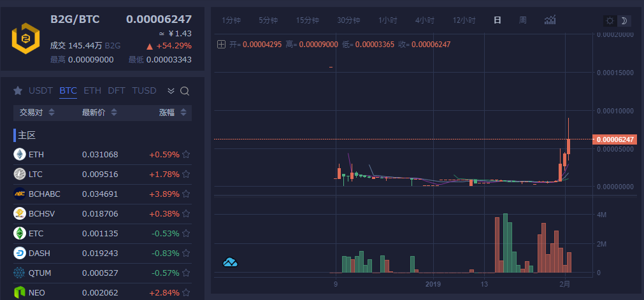Image resolution: width=644 pixels, height=300 pixels.
Task: Sort list by 涨幅 column
Action: [x=173, y=113]
